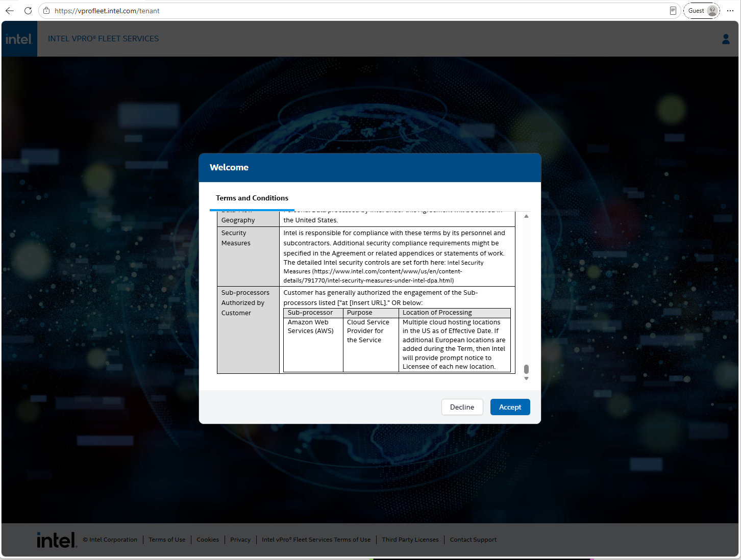Screen dimensions: 741x560
Task: Go back using the browser back arrow
Action: tap(10, 11)
